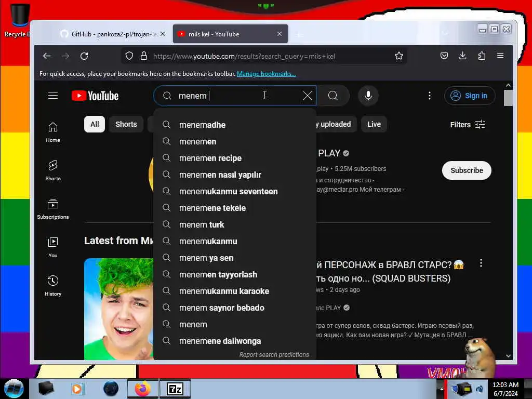Open video options three-dot menu
This screenshot has width=532, height=399.
pyautogui.click(x=481, y=263)
